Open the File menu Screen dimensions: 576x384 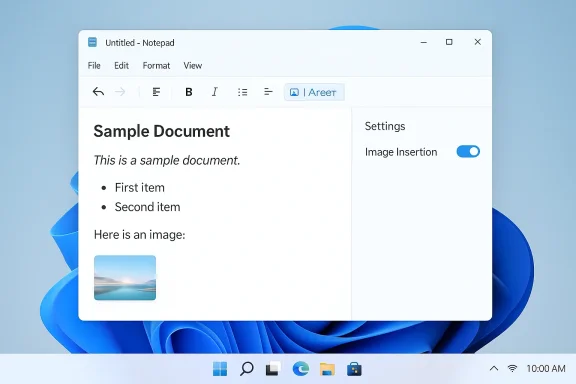[x=94, y=65]
